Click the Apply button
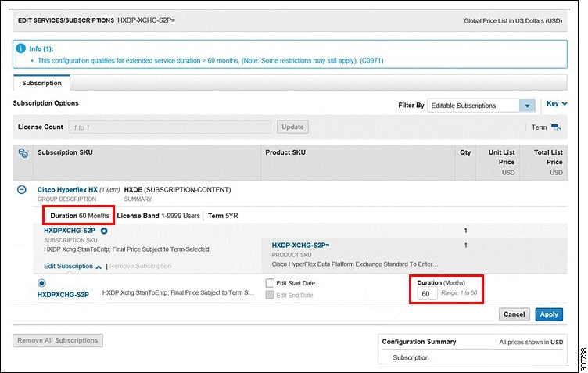 pos(549,314)
